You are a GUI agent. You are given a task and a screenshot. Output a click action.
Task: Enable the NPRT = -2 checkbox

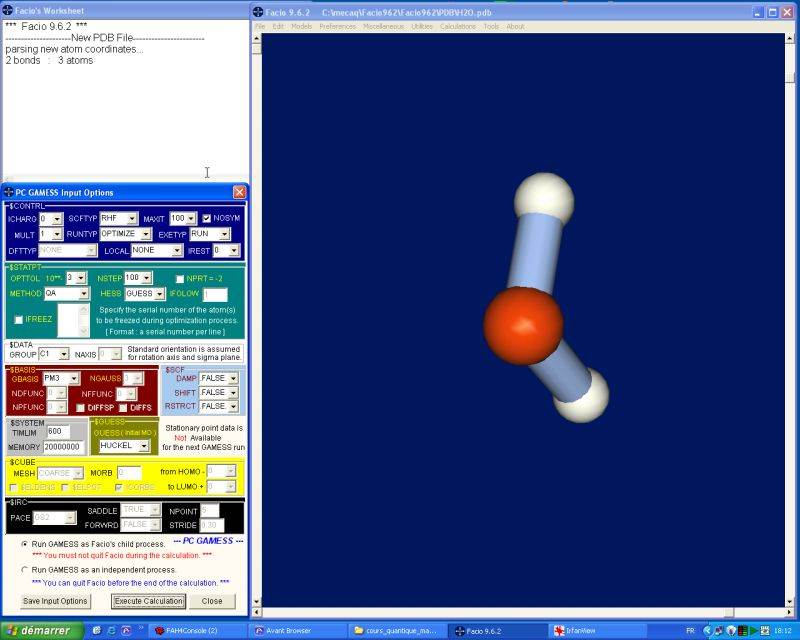click(x=180, y=279)
